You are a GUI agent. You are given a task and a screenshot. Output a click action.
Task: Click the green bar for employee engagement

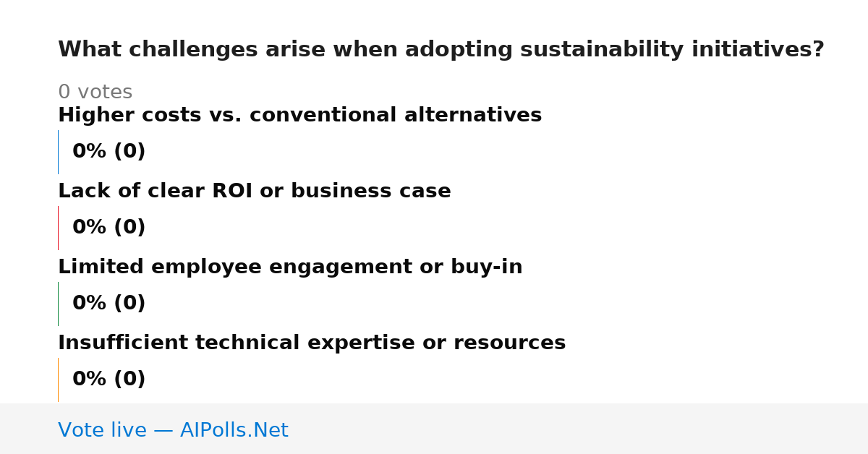pos(58,304)
